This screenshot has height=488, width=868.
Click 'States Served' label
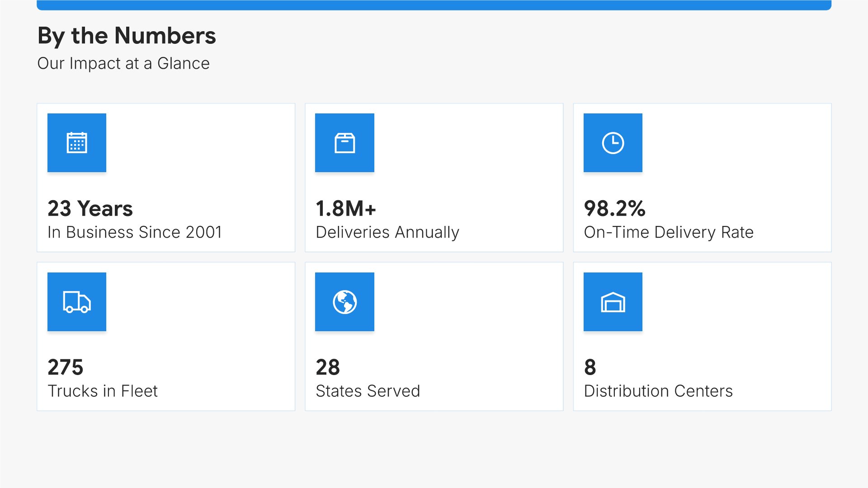click(368, 391)
